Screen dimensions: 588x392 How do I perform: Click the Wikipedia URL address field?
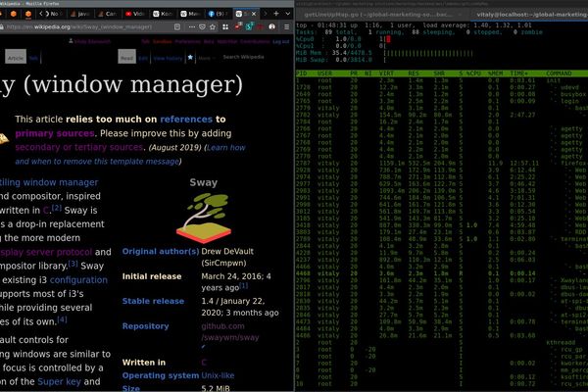[x=88, y=27]
